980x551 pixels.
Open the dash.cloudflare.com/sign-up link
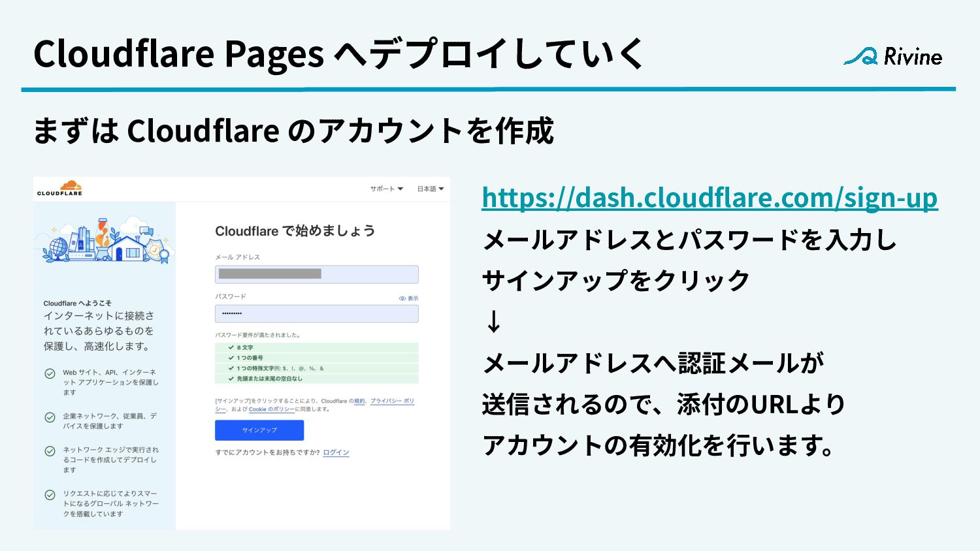(710, 198)
